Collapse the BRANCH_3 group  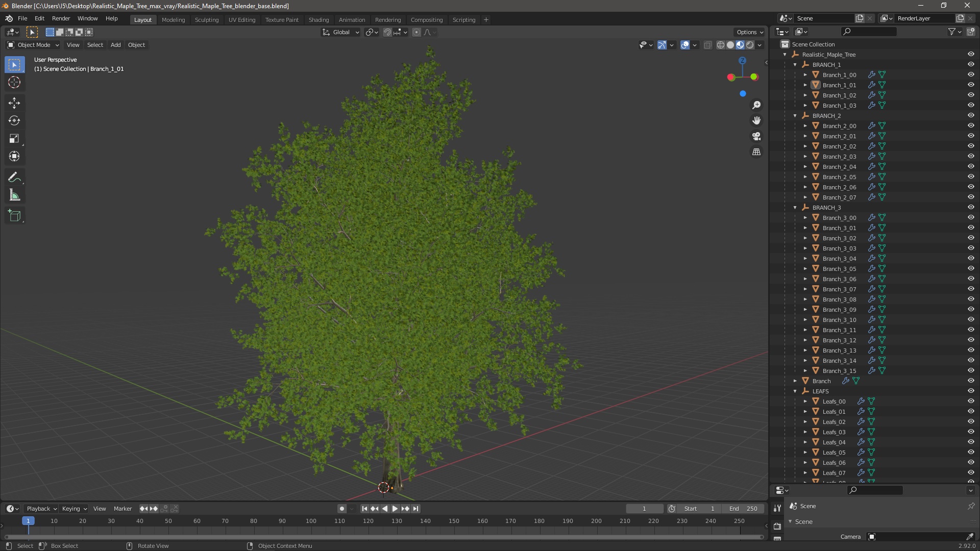point(795,208)
